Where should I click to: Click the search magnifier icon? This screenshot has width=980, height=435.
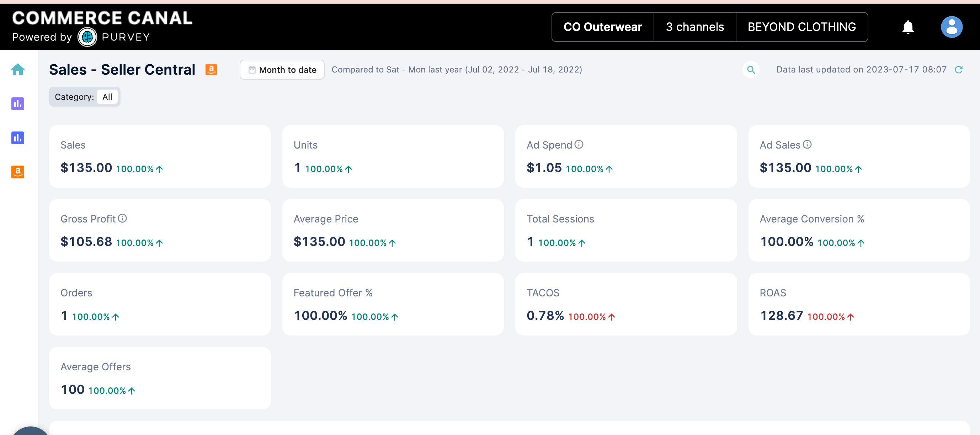coord(751,70)
